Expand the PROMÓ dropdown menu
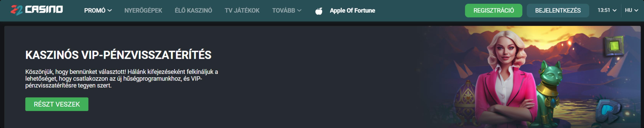The height and width of the screenshot is (128, 644). pyautogui.click(x=98, y=10)
